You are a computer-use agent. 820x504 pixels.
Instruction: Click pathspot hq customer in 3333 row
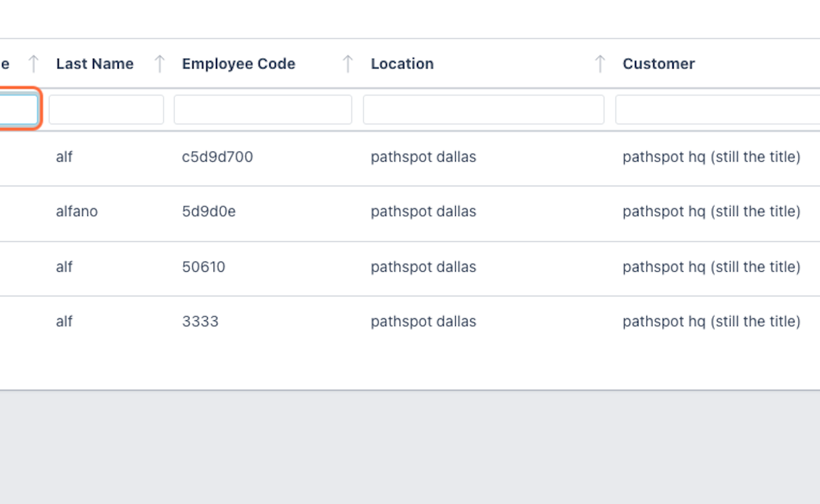711,322
